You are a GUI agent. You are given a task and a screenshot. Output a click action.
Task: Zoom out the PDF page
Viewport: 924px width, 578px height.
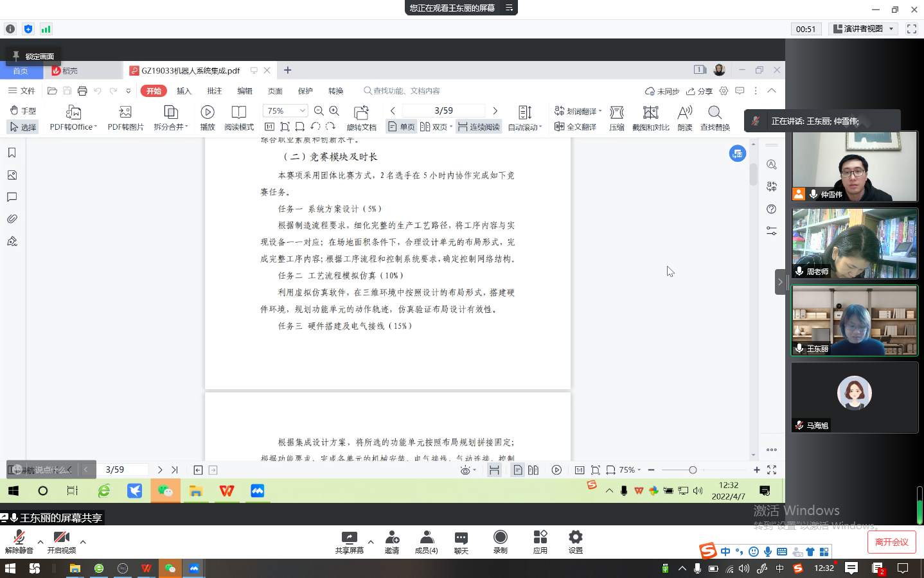tap(319, 110)
